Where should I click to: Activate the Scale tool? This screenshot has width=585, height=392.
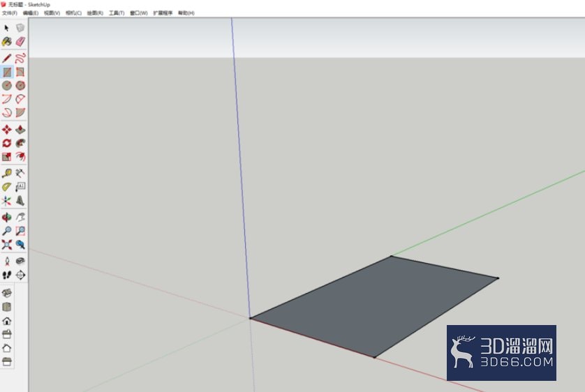point(7,156)
